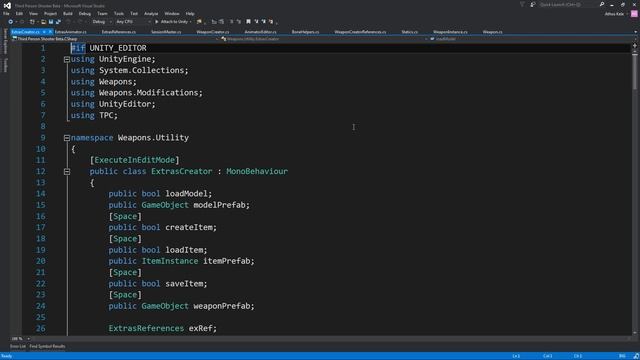
Task: Switch to the Weapon.cs tab
Action: click(x=493, y=32)
